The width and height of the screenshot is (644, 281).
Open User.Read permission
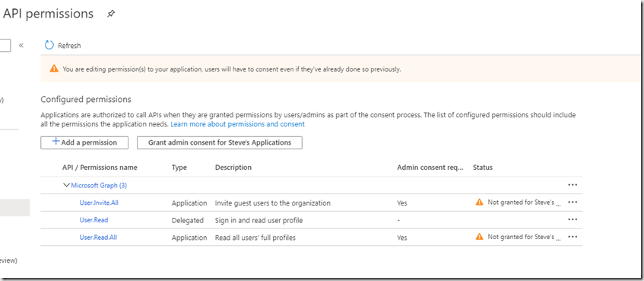(94, 220)
